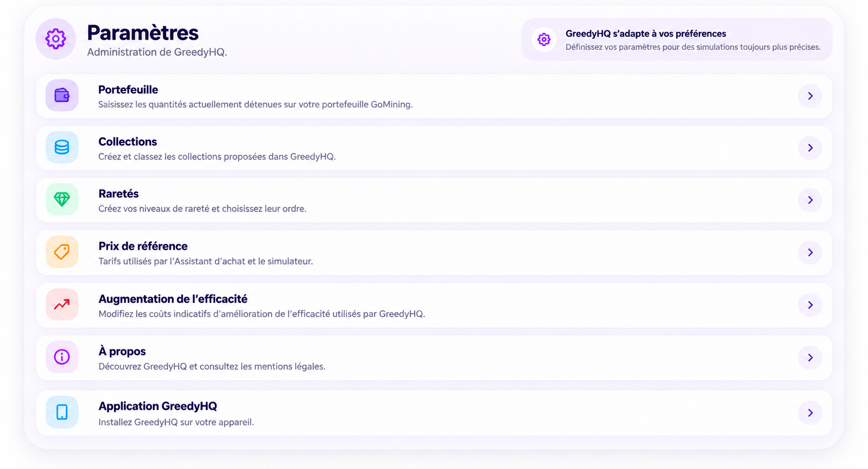Open the efficiency trending-up arrow icon

coord(62,305)
